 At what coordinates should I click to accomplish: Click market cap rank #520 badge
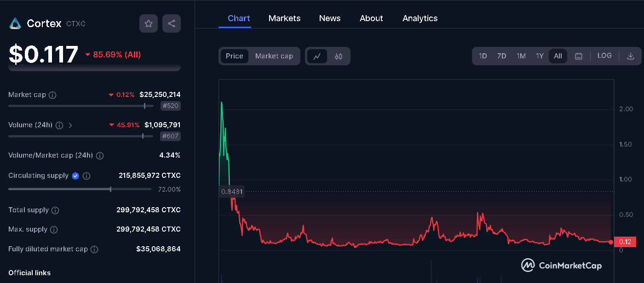click(x=170, y=106)
